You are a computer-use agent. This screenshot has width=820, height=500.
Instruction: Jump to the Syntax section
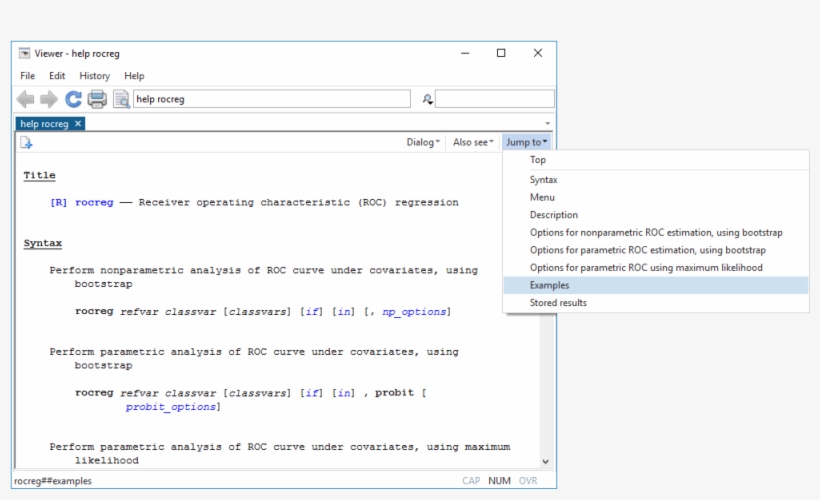[x=656, y=179]
